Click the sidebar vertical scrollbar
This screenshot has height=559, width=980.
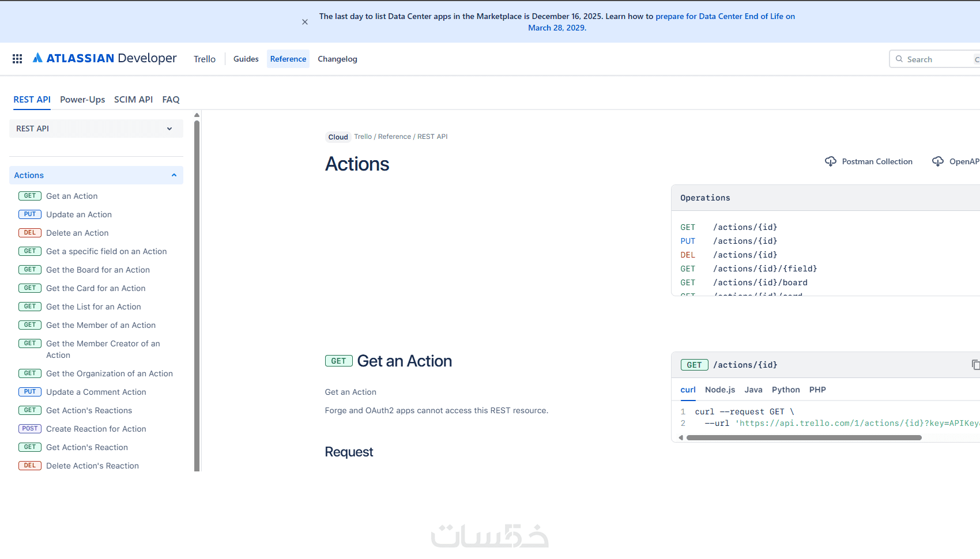click(x=197, y=296)
